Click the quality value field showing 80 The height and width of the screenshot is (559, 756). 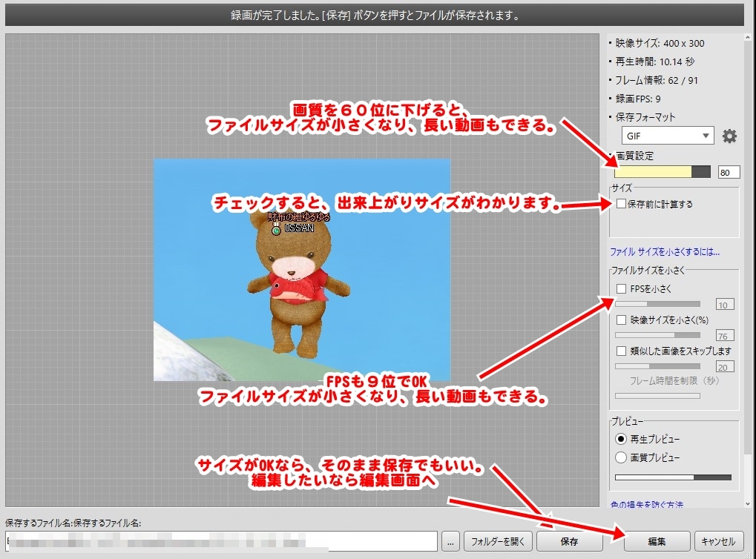pyautogui.click(x=729, y=172)
